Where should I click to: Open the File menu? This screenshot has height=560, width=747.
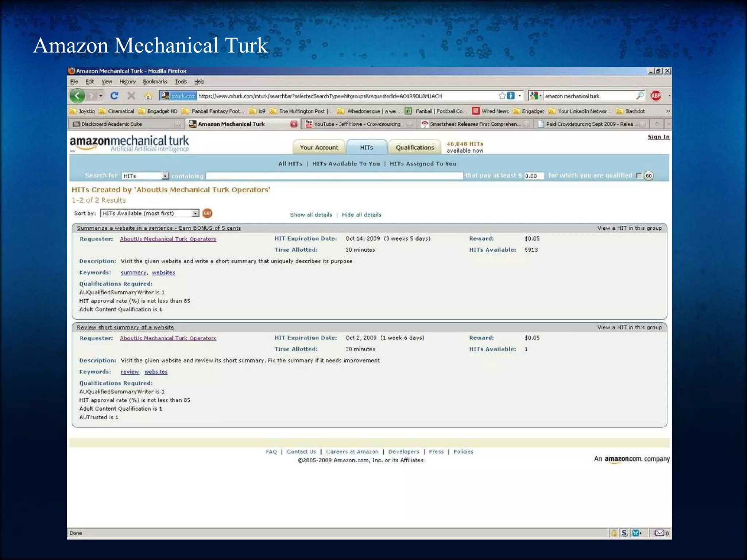click(x=74, y=82)
